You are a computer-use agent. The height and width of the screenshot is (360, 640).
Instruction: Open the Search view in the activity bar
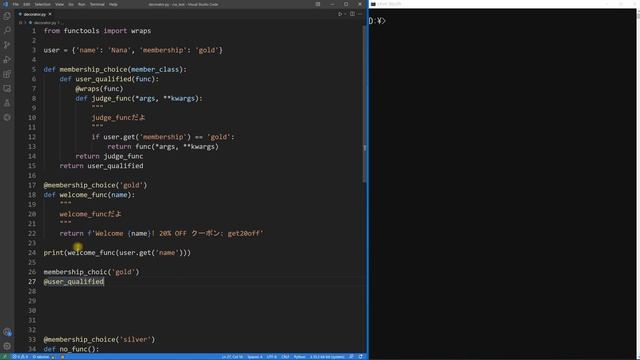point(7,30)
